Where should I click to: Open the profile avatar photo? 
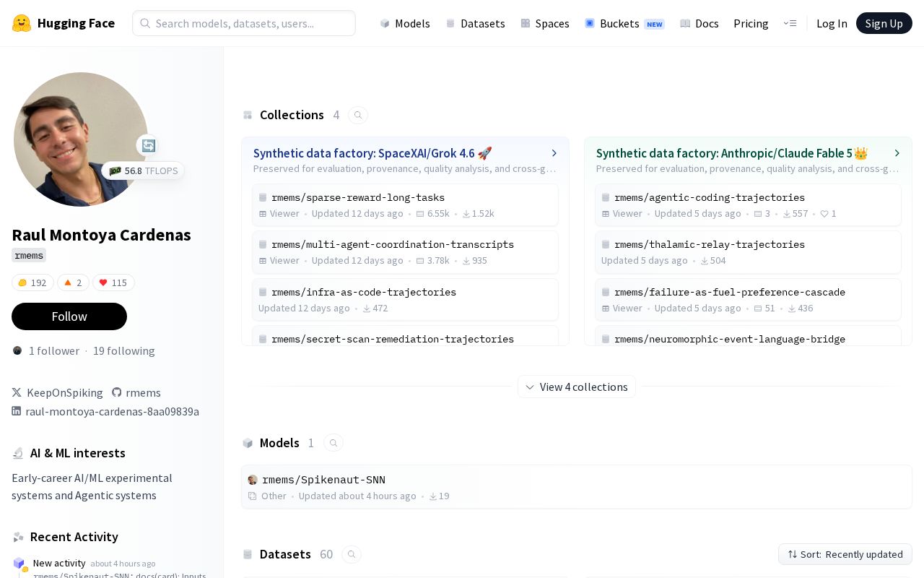(81, 139)
